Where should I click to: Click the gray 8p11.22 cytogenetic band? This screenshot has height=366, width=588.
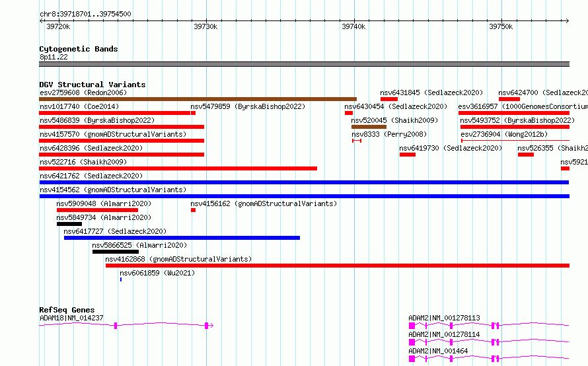pos(304,64)
